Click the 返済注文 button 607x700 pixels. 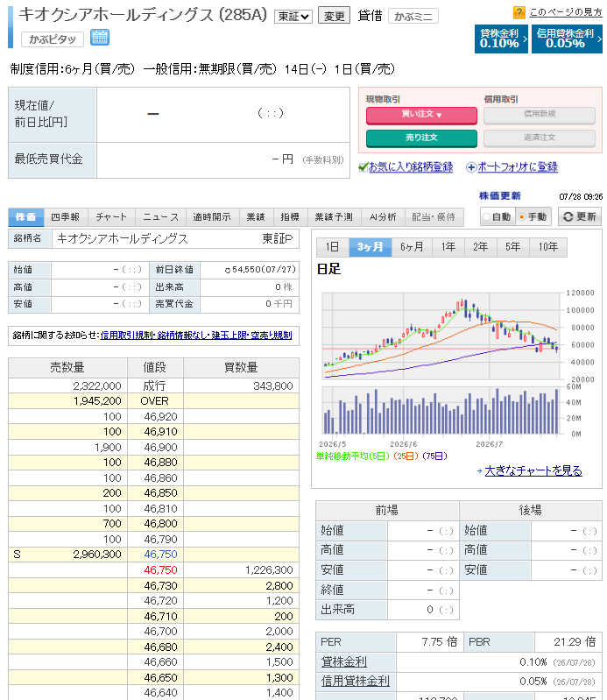coord(540,138)
